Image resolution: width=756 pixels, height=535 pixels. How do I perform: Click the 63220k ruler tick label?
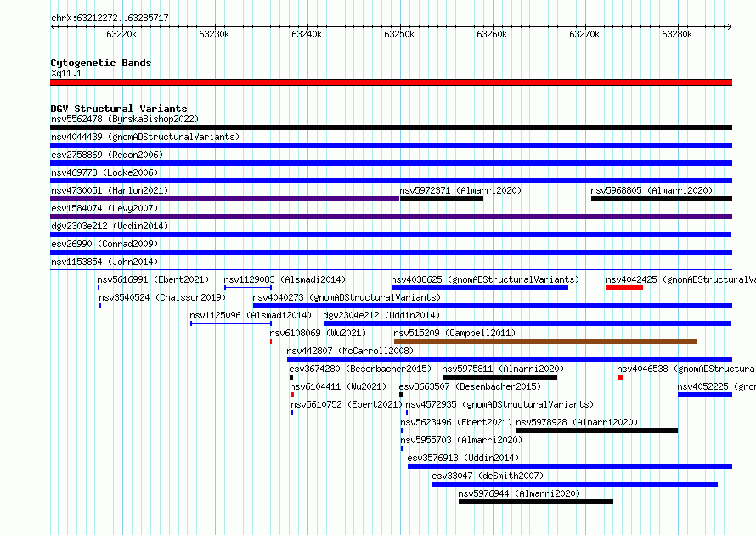121,34
